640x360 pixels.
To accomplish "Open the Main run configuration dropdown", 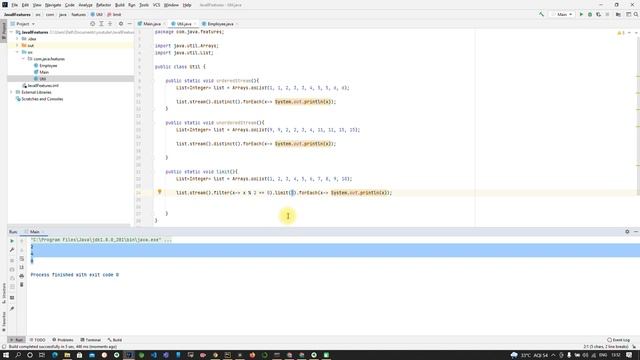I will click(562, 14).
